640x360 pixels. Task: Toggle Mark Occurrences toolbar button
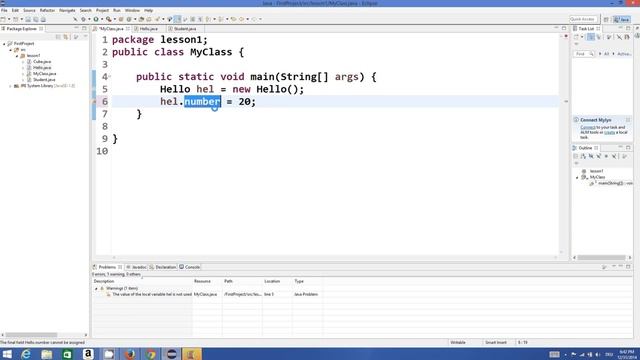click(178, 19)
